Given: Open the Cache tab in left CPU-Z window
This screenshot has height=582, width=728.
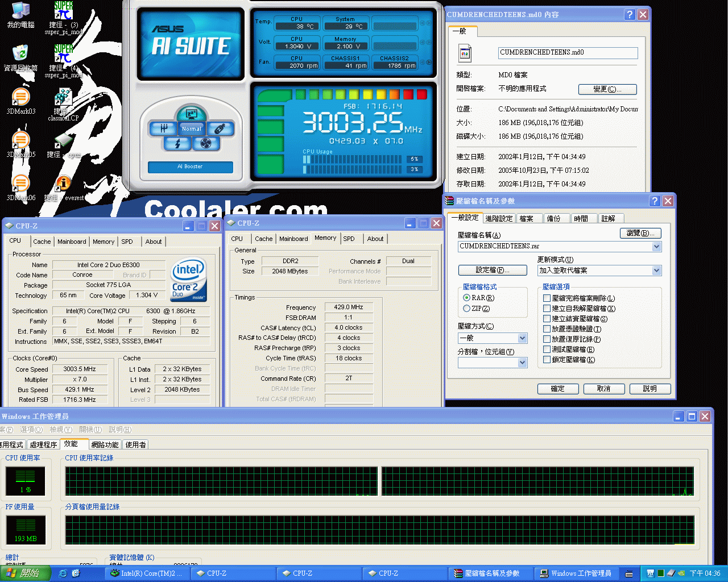Looking at the screenshot, I should (x=42, y=242).
